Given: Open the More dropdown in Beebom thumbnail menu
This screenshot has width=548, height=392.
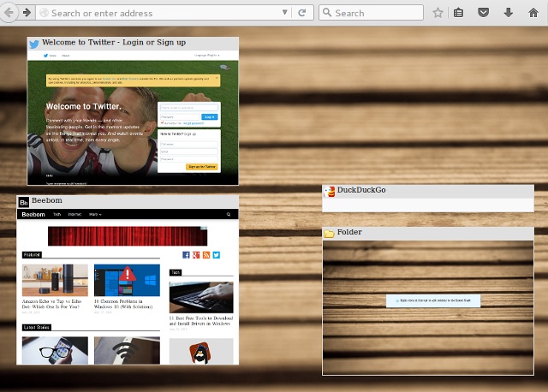Looking at the screenshot, I should (x=95, y=214).
